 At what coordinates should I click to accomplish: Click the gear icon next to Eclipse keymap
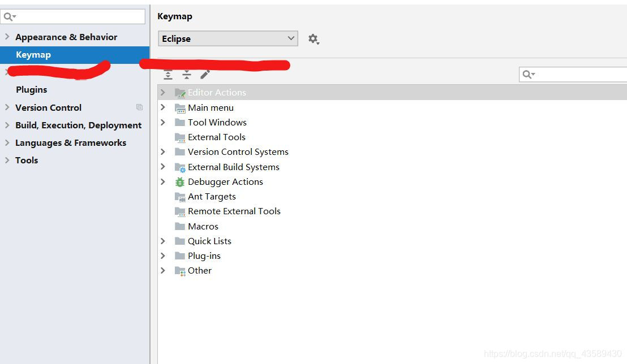pos(313,39)
